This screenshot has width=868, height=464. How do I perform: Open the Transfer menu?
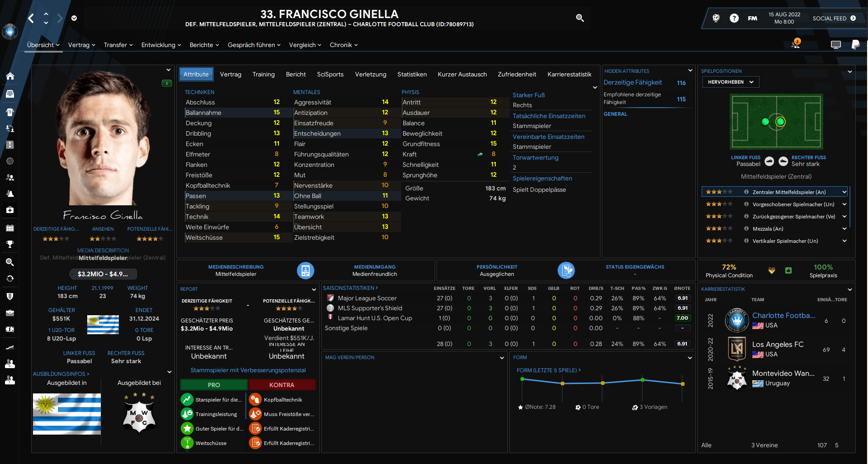point(118,45)
